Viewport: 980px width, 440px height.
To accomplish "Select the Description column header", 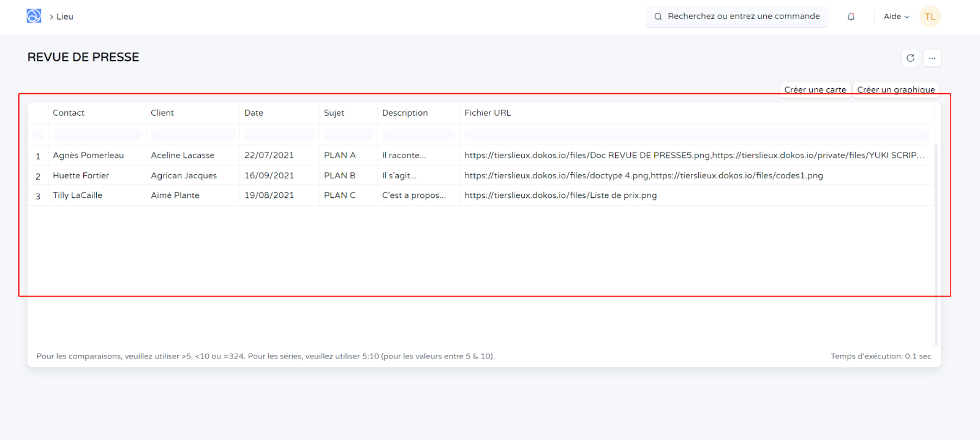I will coord(405,113).
